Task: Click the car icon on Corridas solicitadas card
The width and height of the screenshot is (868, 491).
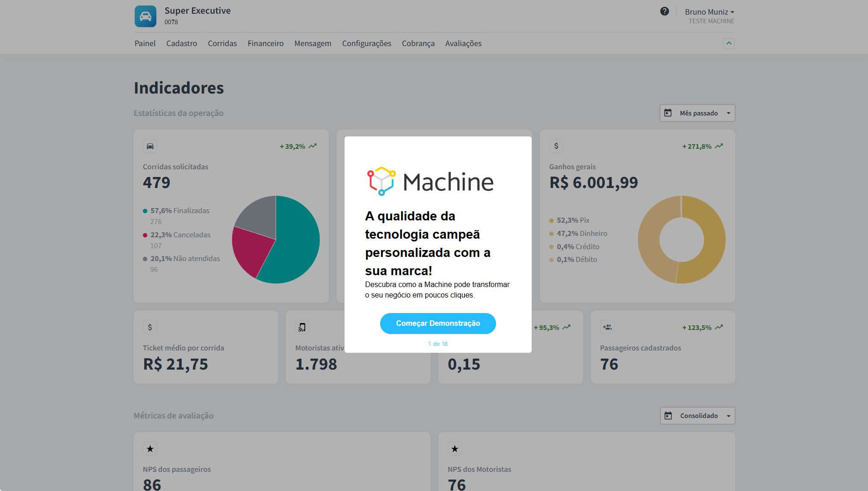Action: [x=150, y=146]
